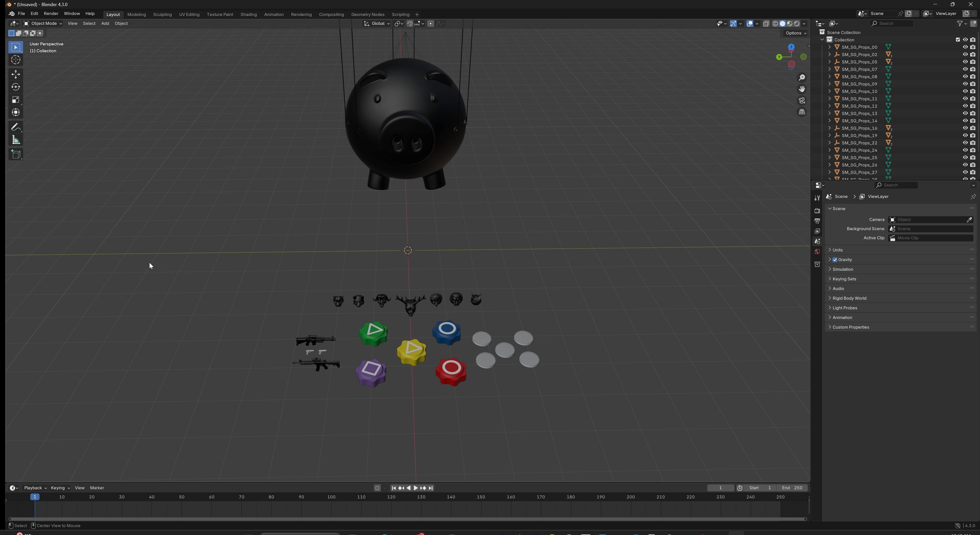The width and height of the screenshot is (980, 535).
Task: Select the Rotate tool
Action: pyautogui.click(x=15, y=87)
